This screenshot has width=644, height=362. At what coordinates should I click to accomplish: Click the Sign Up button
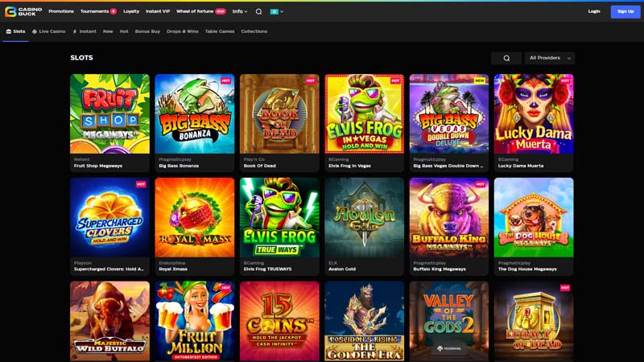(625, 11)
